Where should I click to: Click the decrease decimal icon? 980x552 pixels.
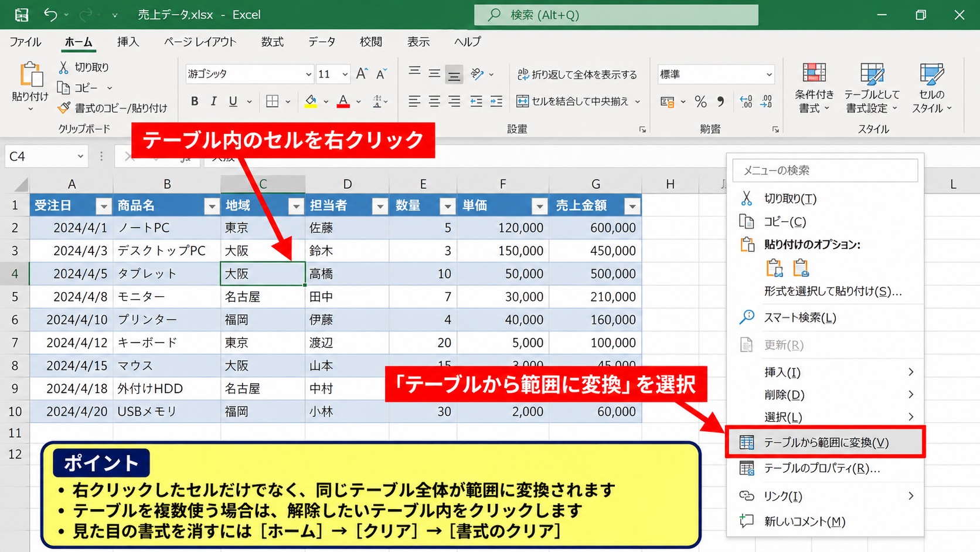tap(766, 101)
